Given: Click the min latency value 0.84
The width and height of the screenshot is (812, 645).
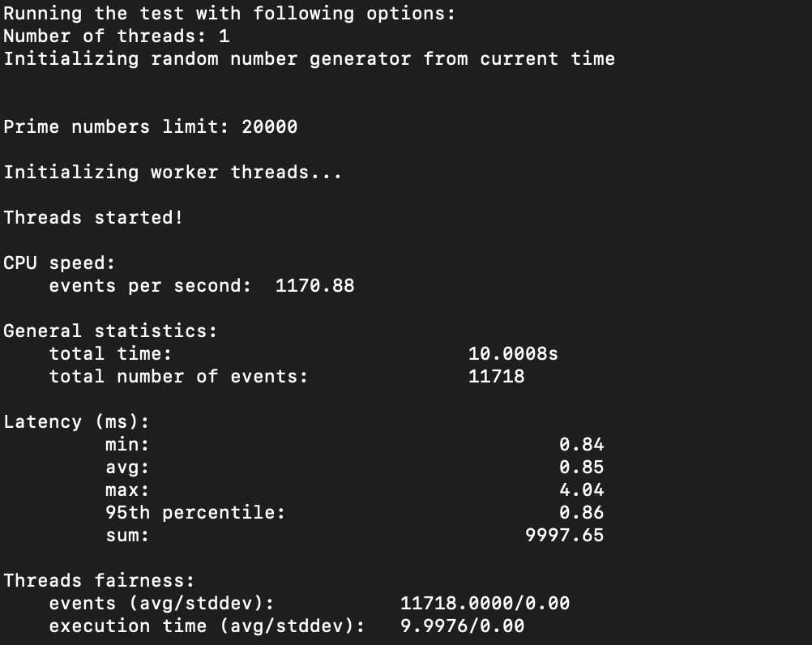Looking at the screenshot, I should click(581, 445).
